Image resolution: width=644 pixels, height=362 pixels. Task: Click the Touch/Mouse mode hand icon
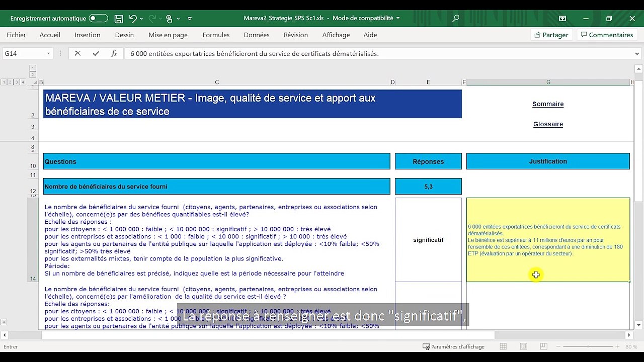point(169,19)
